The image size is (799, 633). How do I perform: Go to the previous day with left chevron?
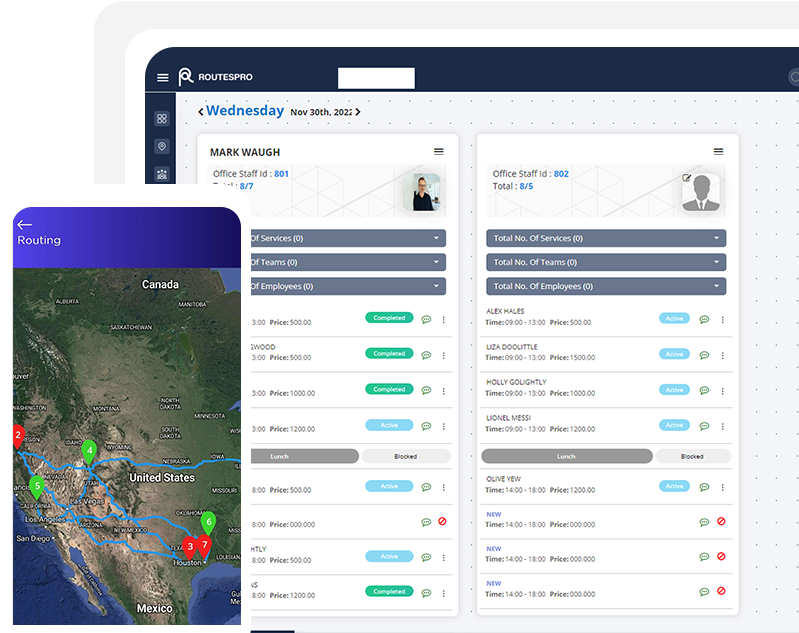[201, 112]
